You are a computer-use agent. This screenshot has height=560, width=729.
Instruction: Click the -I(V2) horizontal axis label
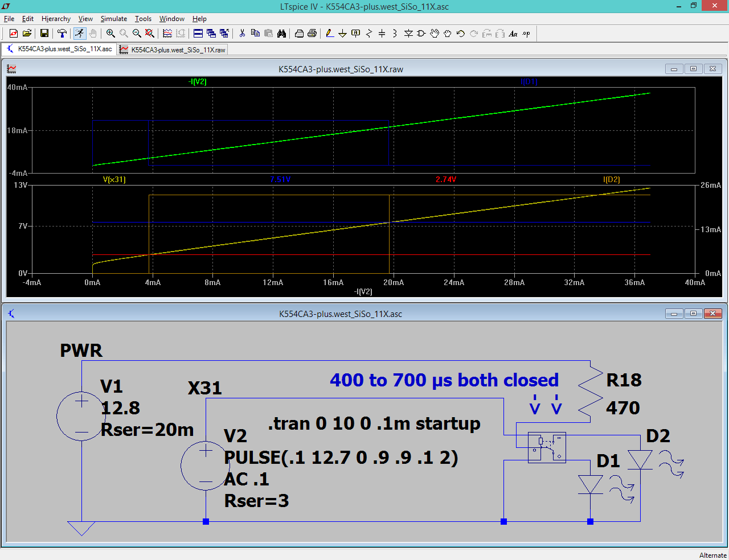point(363,291)
